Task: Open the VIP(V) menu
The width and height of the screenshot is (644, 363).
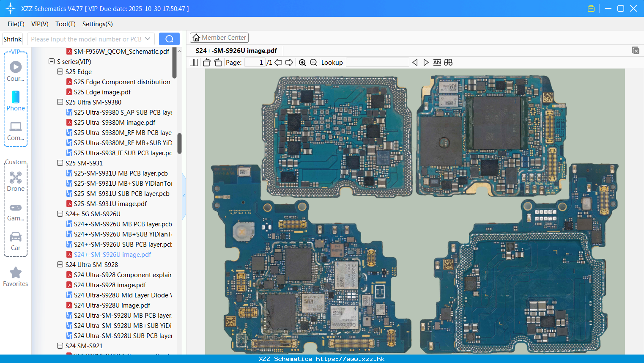Action: pos(40,24)
